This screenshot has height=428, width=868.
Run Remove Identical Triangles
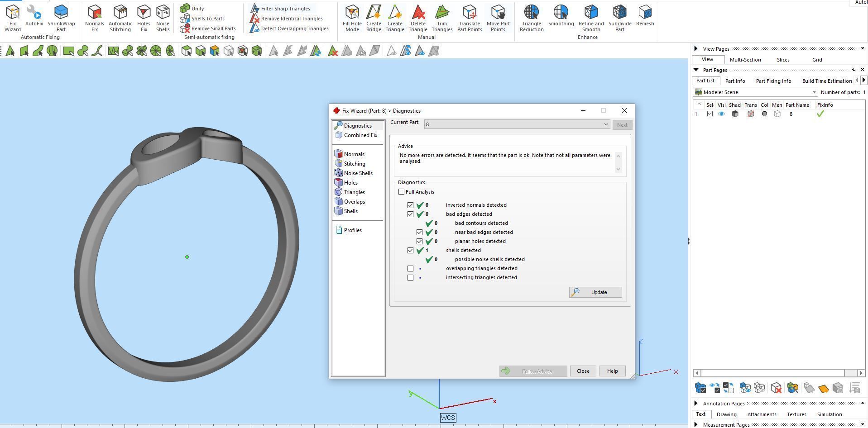(287, 19)
